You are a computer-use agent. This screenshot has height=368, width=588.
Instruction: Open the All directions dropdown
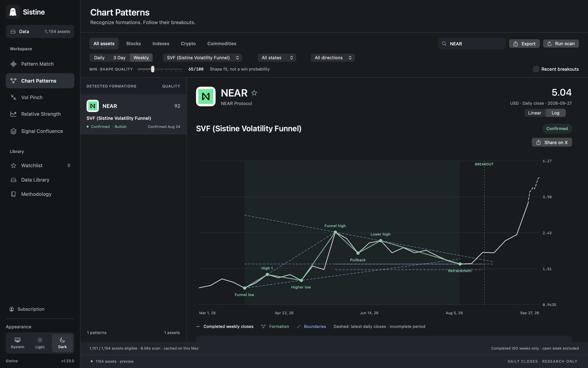[x=333, y=58]
